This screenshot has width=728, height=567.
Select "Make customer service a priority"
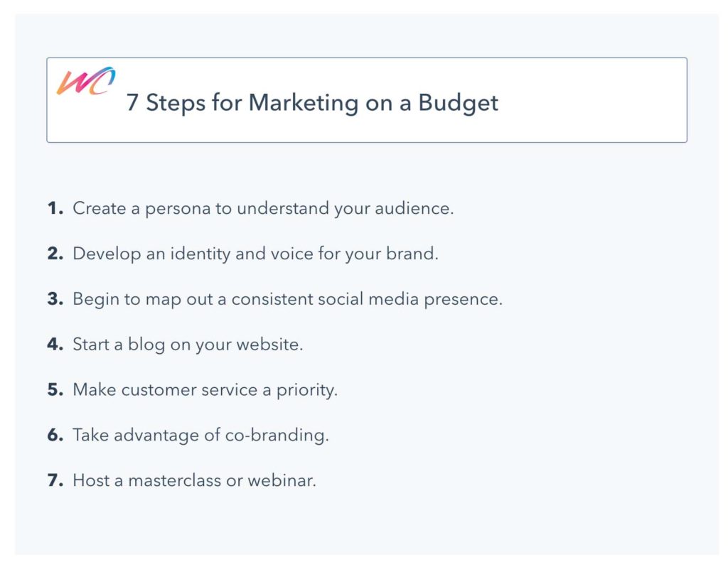pyautogui.click(x=205, y=389)
